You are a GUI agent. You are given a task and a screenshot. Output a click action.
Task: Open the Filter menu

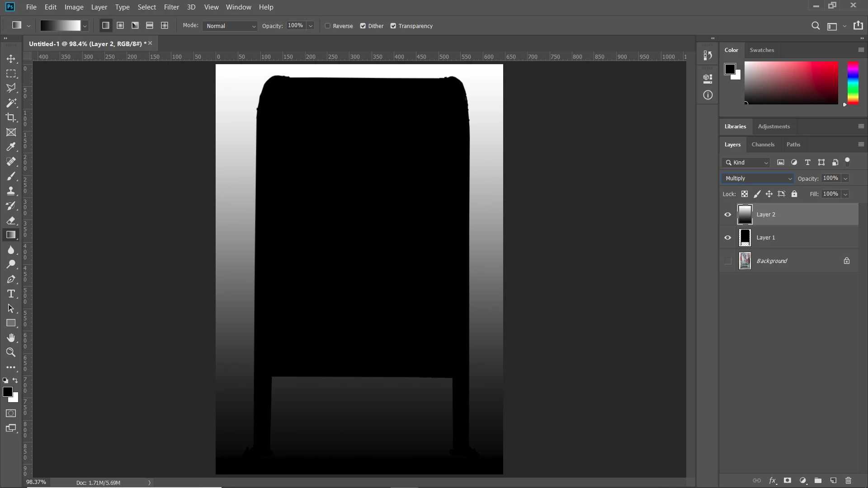click(171, 7)
